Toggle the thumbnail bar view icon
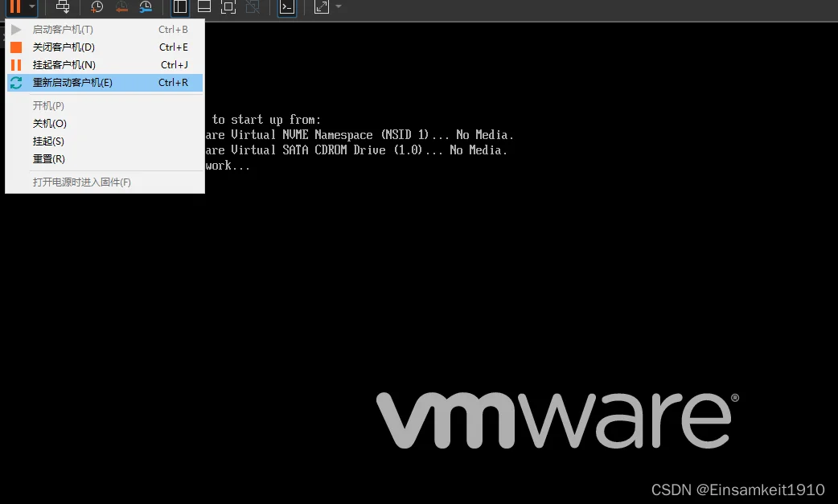 pyautogui.click(x=204, y=6)
